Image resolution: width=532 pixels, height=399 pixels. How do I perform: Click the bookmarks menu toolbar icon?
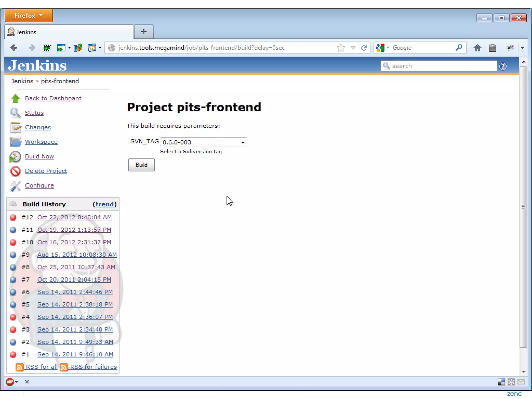pyautogui.click(x=492, y=48)
